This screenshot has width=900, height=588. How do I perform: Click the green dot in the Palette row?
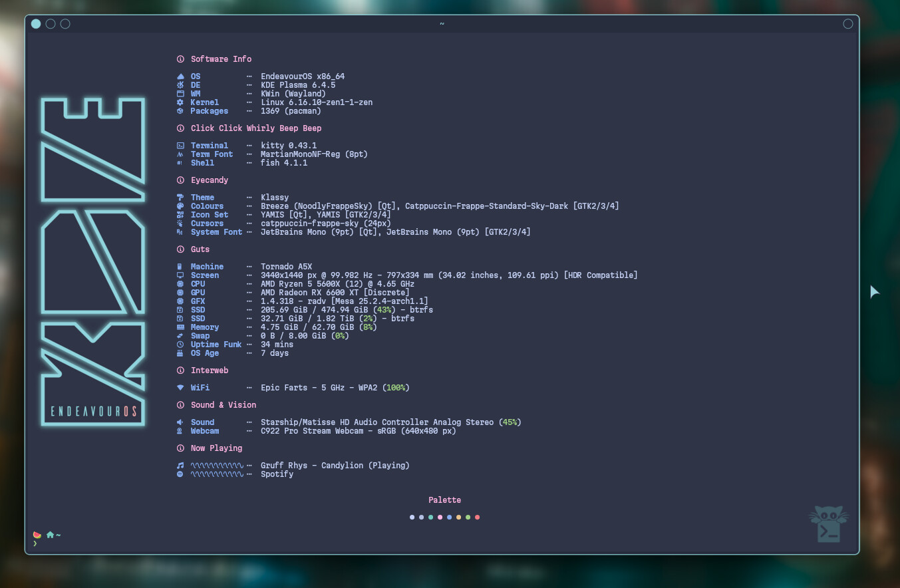(x=468, y=517)
